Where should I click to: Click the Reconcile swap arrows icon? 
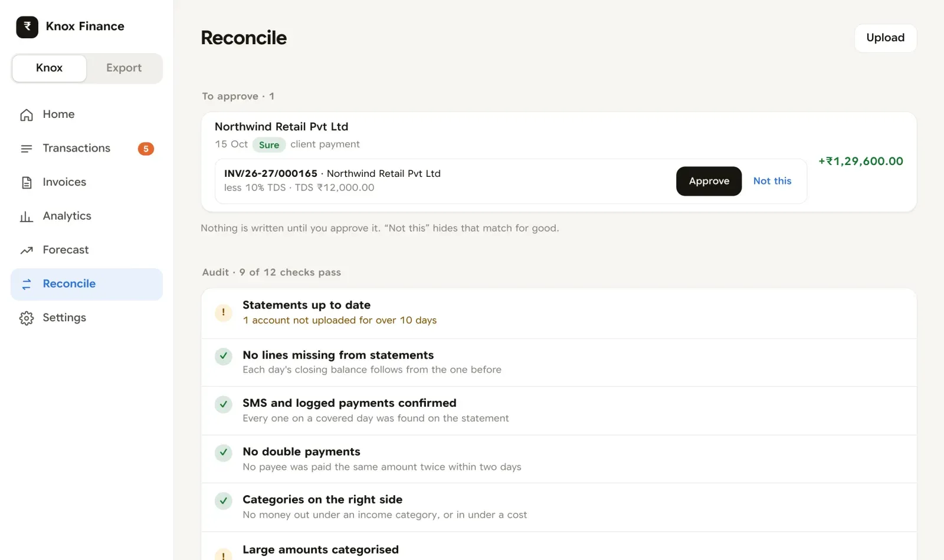(x=27, y=284)
